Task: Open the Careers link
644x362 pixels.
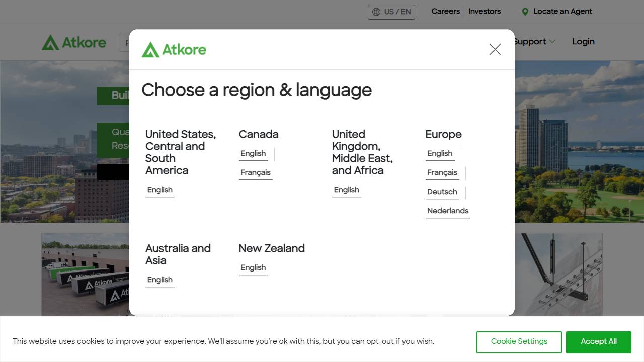Action: click(445, 11)
